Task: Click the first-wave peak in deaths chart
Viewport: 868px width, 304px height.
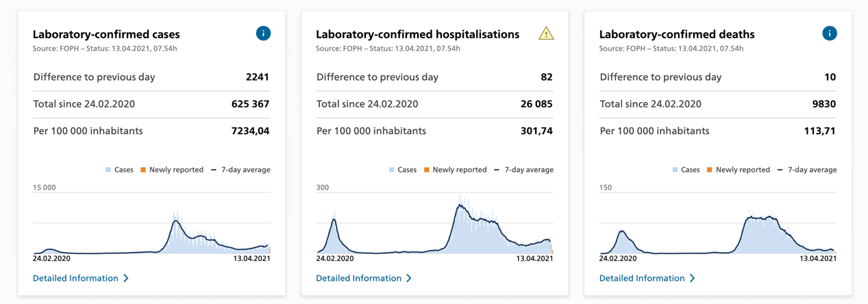Action: click(x=622, y=232)
